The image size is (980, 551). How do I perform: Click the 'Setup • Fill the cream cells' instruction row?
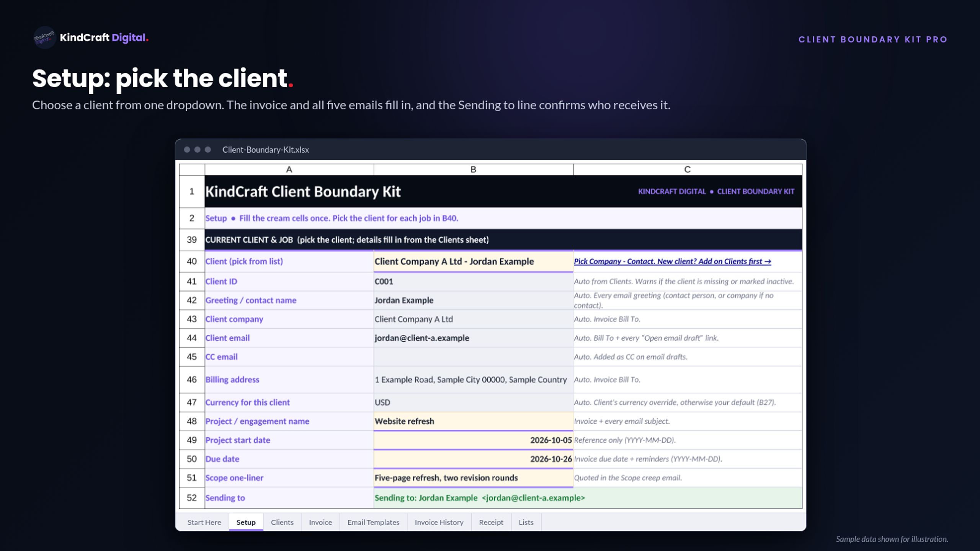(x=503, y=218)
